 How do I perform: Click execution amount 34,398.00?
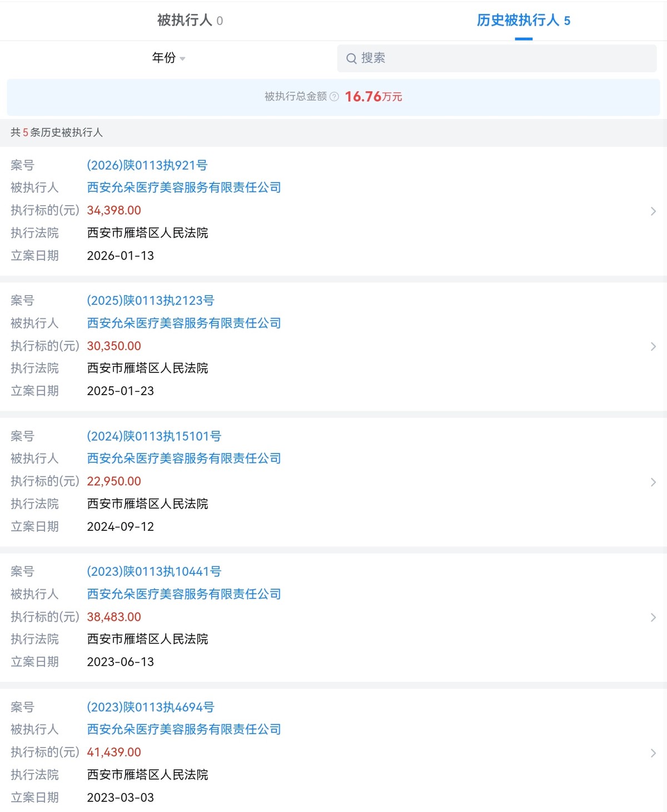[114, 210]
